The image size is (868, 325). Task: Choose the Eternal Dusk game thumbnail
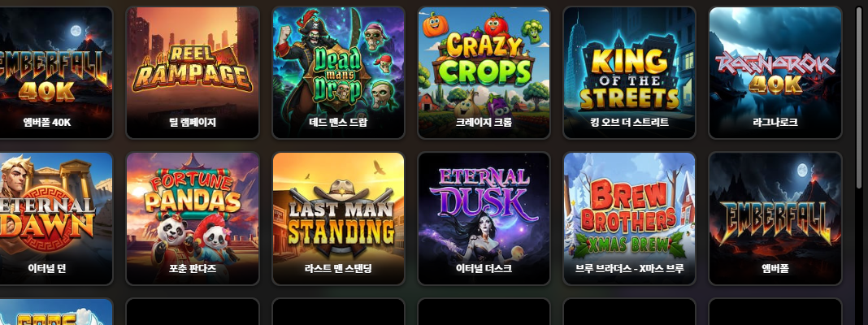pos(484,219)
